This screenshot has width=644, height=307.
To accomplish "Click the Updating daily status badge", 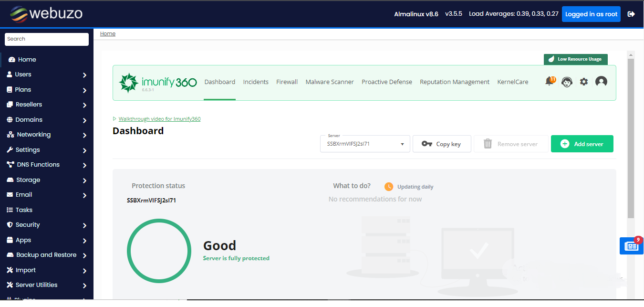I will (408, 187).
